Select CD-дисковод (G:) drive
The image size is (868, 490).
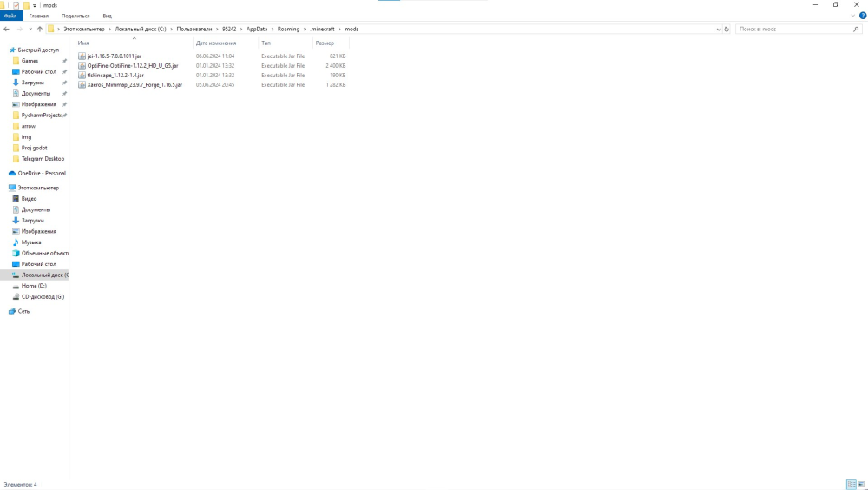[x=43, y=296]
